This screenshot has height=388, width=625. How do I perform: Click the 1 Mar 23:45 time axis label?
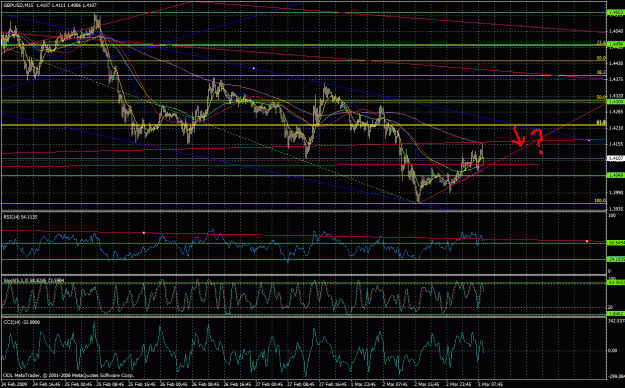click(364, 385)
